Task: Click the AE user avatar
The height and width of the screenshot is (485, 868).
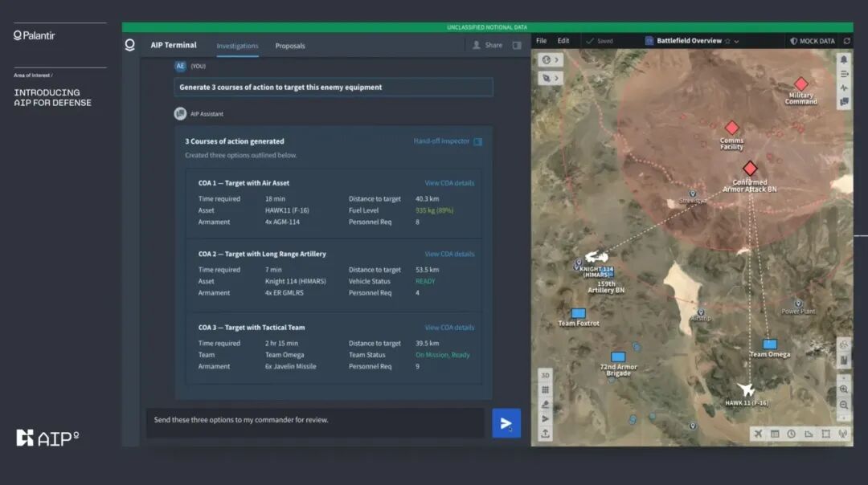Action: (x=180, y=66)
